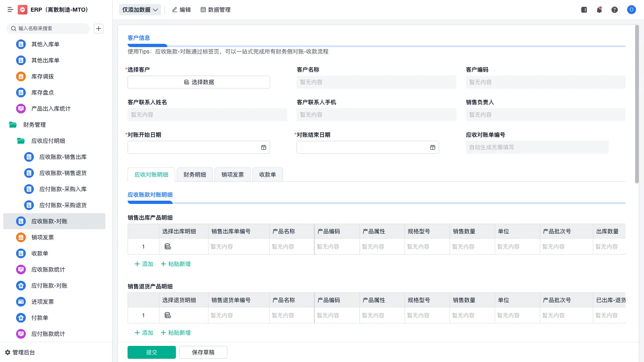Image resolution: width=644 pixels, height=362 pixels.
Task: Click the hamburger menu icon top left
Action: pos(10,10)
